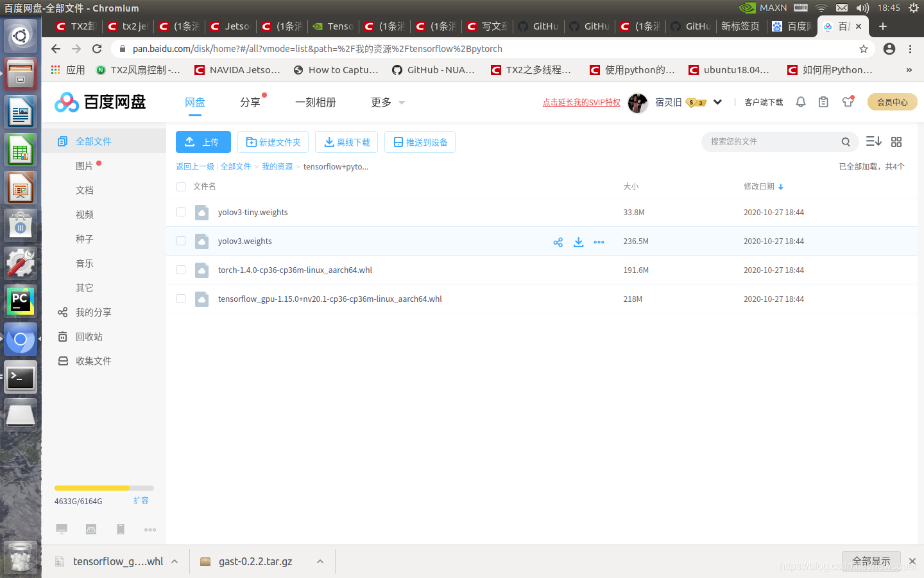Viewport: 924px width, 578px height.
Task: Click the sidebar bottom computer client icon
Action: 62,529
